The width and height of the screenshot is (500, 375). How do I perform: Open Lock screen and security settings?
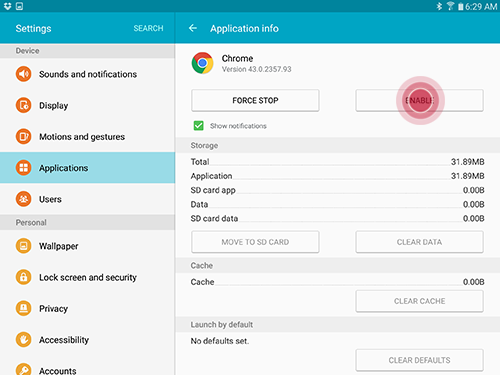87,277
